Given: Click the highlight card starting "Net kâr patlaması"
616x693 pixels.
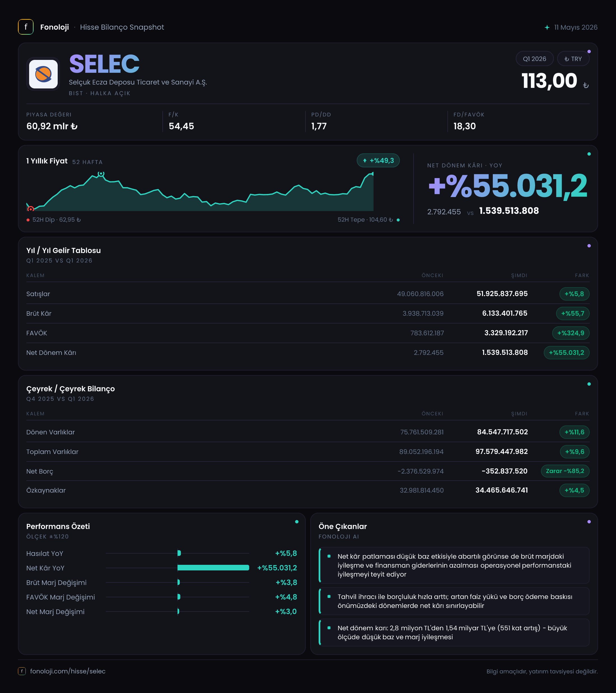Looking at the screenshot, I should point(454,565).
